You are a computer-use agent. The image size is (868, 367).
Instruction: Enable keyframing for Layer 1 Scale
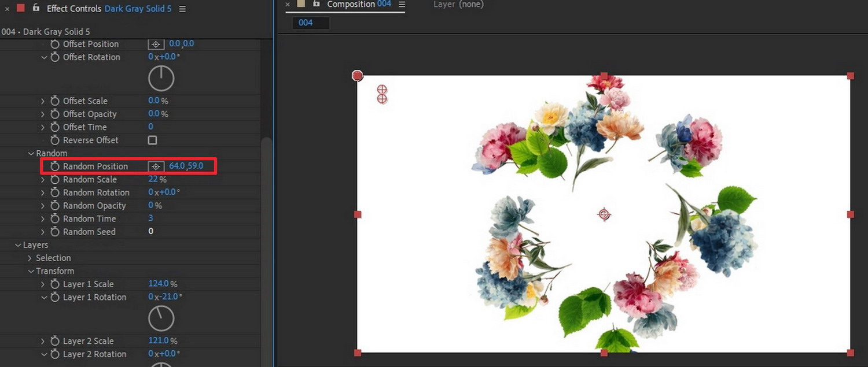55,284
